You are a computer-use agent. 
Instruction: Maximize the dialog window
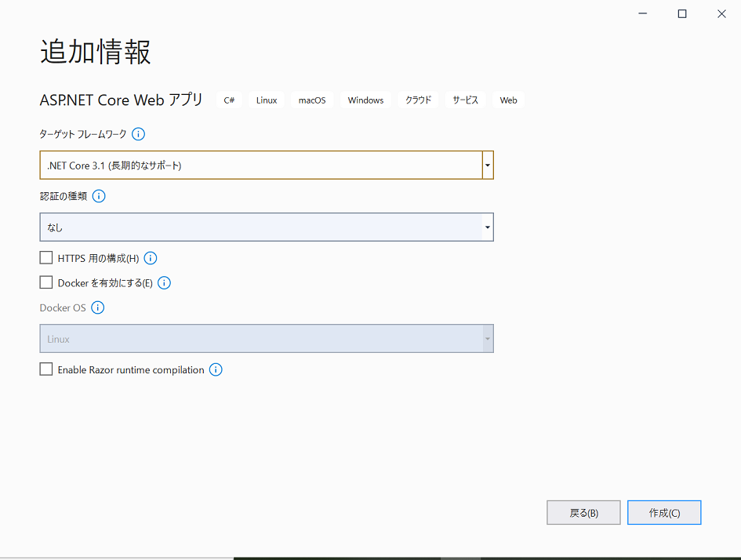pyautogui.click(x=682, y=13)
